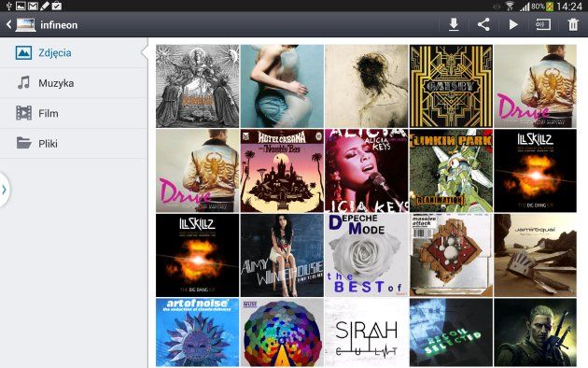Tap the trash delete icon
The image size is (588, 368).
(x=573, y=25)
